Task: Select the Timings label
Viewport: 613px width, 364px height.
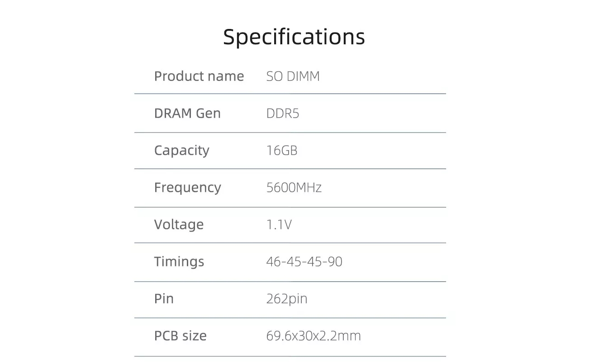Action: [x=179, y=262]
